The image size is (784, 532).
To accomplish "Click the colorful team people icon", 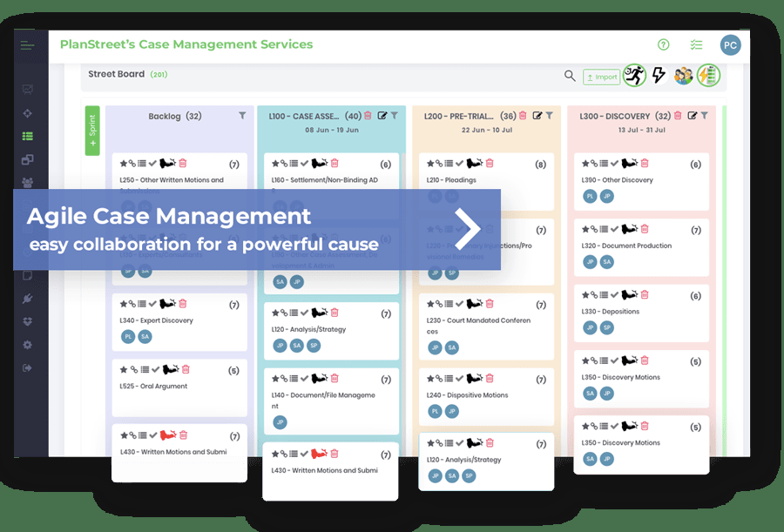I will (683, 76).
